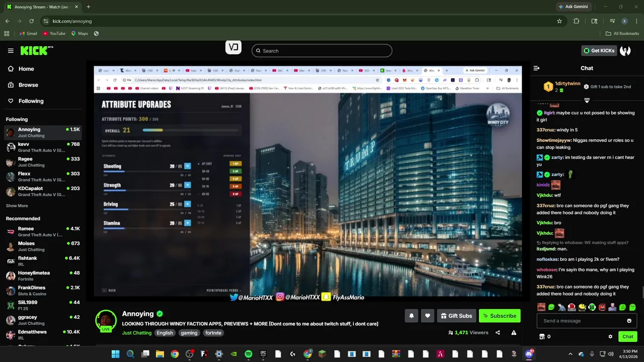Click 1dirtytwinn top gifter entry
Image resolution: width=644 pixels, height=362 pixels.
click(562, 86)
